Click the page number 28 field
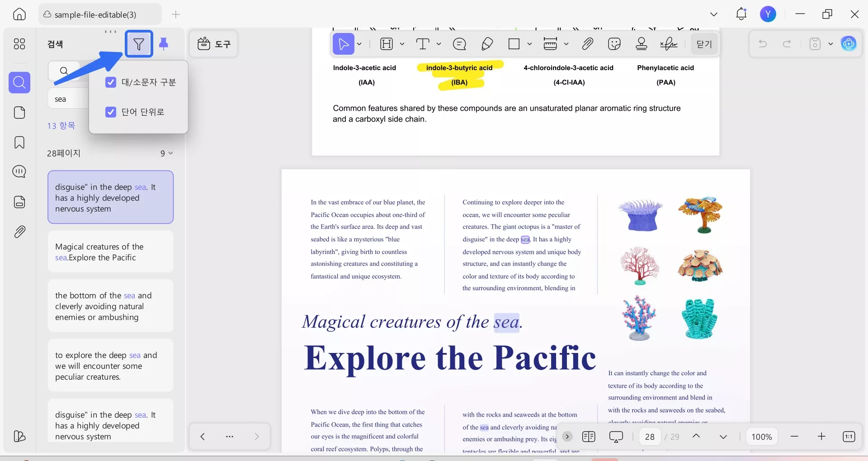 point(650,437)
